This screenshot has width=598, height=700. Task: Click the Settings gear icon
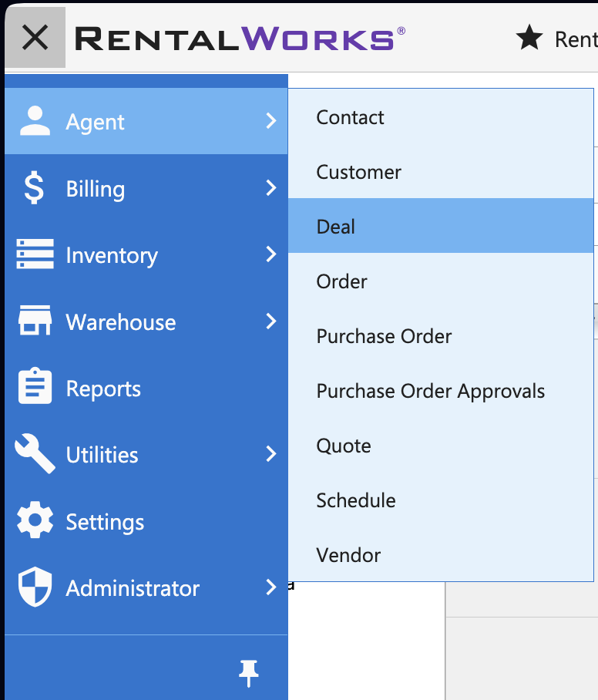point(35,520)
